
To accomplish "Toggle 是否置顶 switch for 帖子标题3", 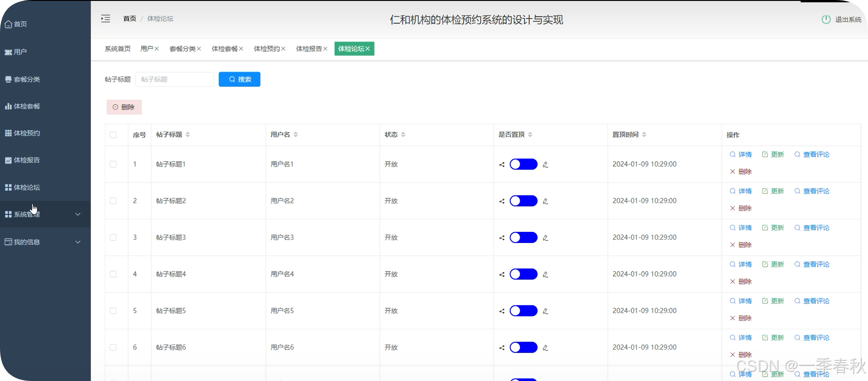I will point(523,237).
